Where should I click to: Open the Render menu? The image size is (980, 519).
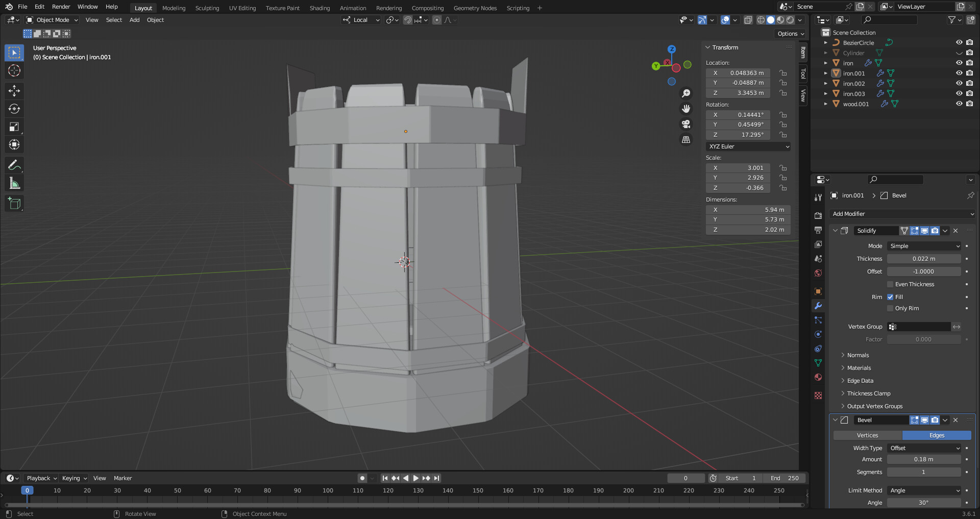point(61,7)
